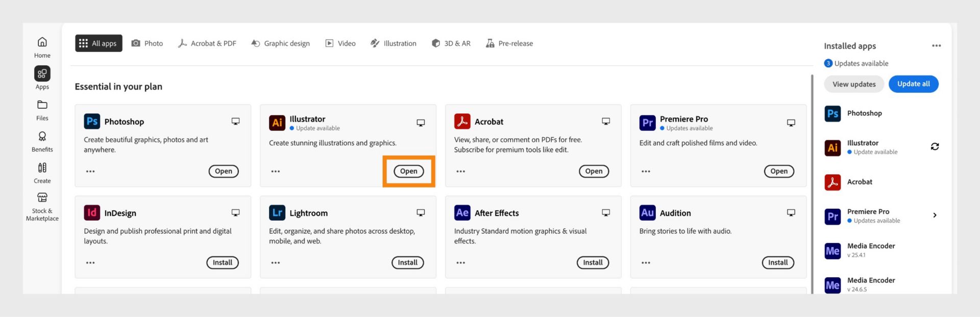Expand Premiere Pro updates chevron

(x=935, y=215)
